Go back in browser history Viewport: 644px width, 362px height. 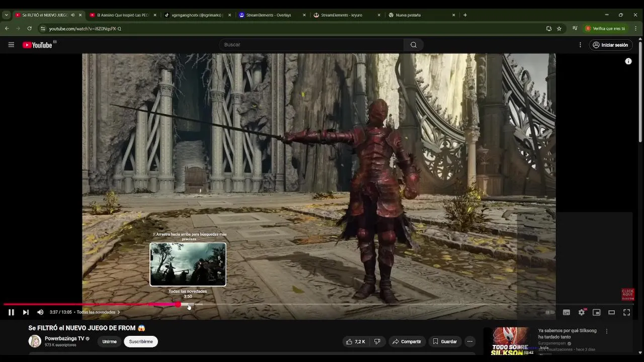(7, 29)
